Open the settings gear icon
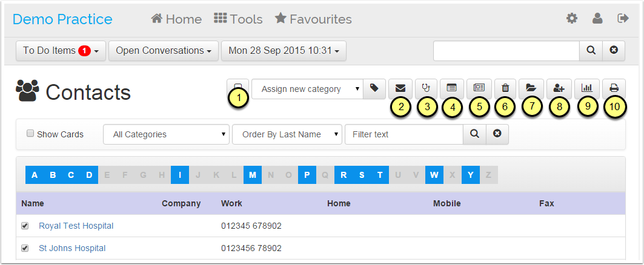This screenshot has height=265, width=644. tap(571, 19)
